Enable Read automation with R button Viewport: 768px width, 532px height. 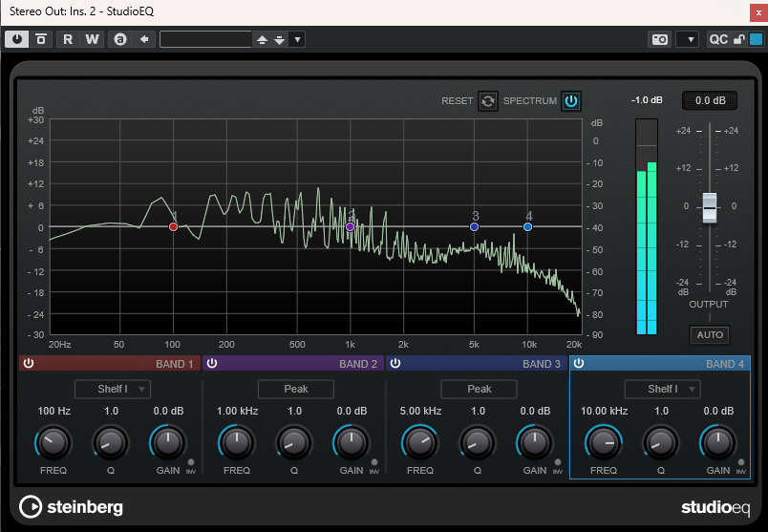pyautogui.click(x=68, y=39)
